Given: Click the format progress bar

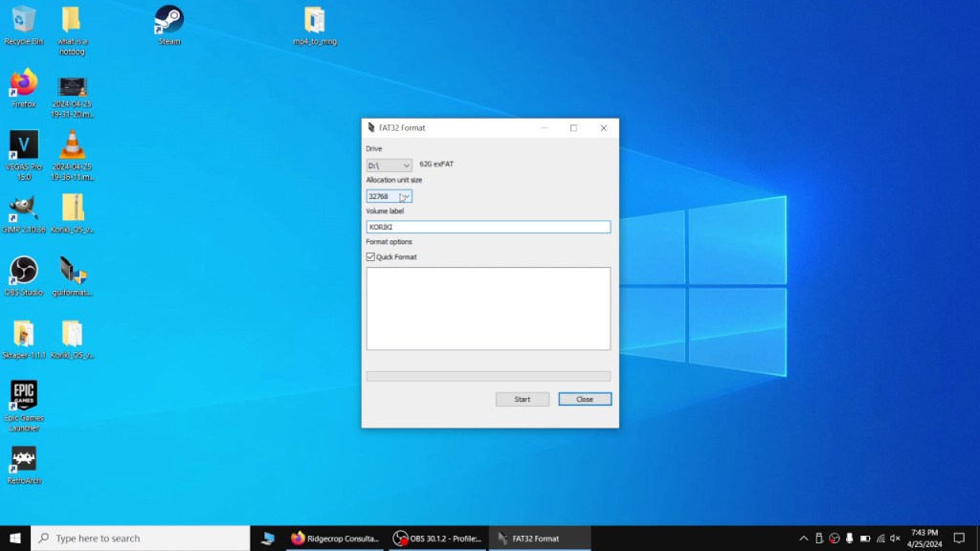Looking at the screenshot, I should click(x=488, y=376).
